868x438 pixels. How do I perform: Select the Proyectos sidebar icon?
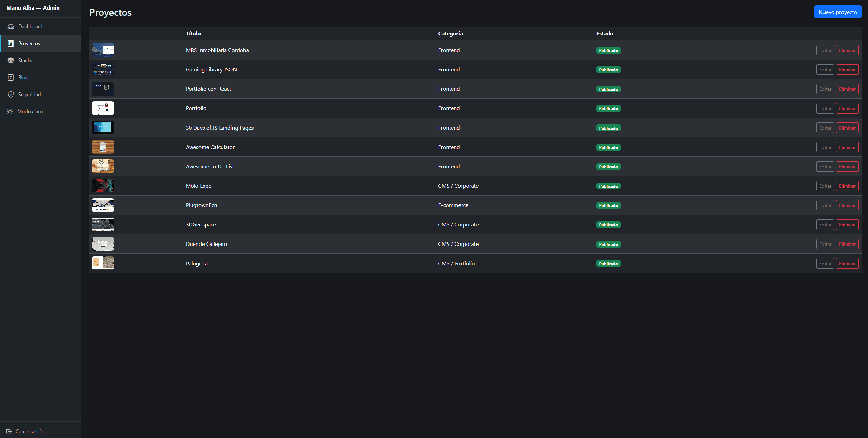tap(11, 44)
